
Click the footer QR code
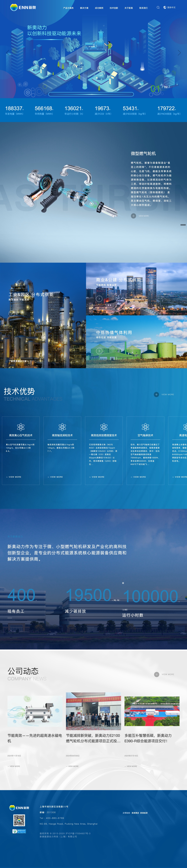(19, 820)
